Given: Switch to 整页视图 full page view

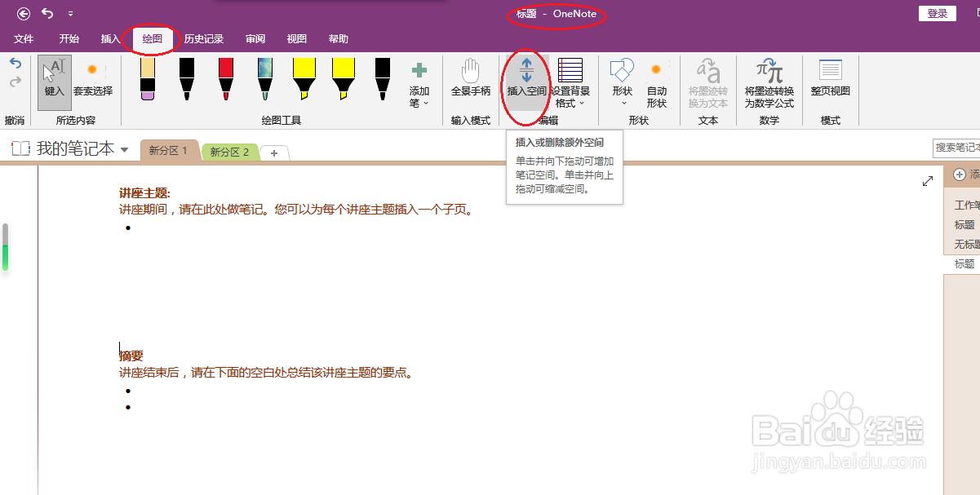Looking at the screenshot, I should (831, 80).
